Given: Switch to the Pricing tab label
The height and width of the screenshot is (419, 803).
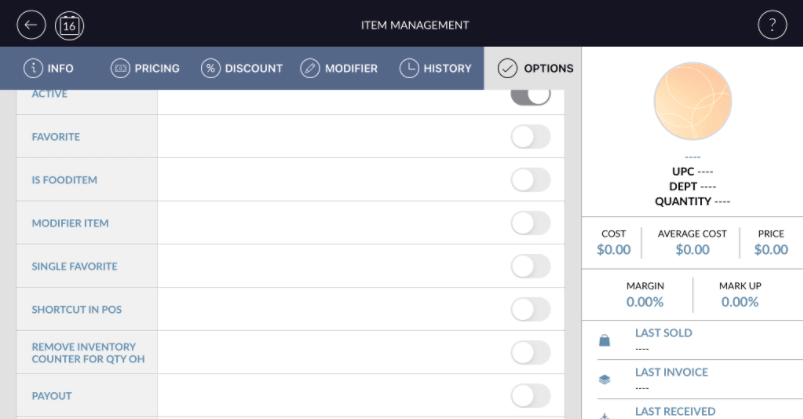Looking at the screenshot, I should [x=157, y=68].
